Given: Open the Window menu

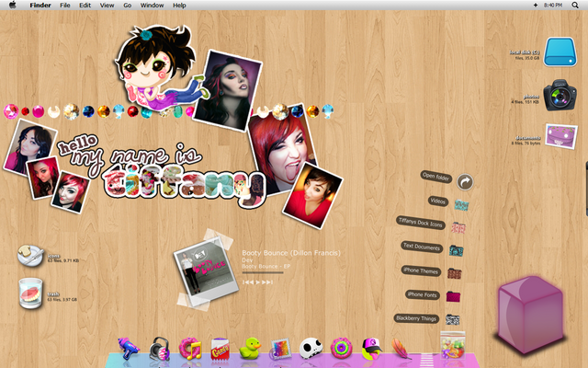Looking at the screenshot, I should coord(152,6).
